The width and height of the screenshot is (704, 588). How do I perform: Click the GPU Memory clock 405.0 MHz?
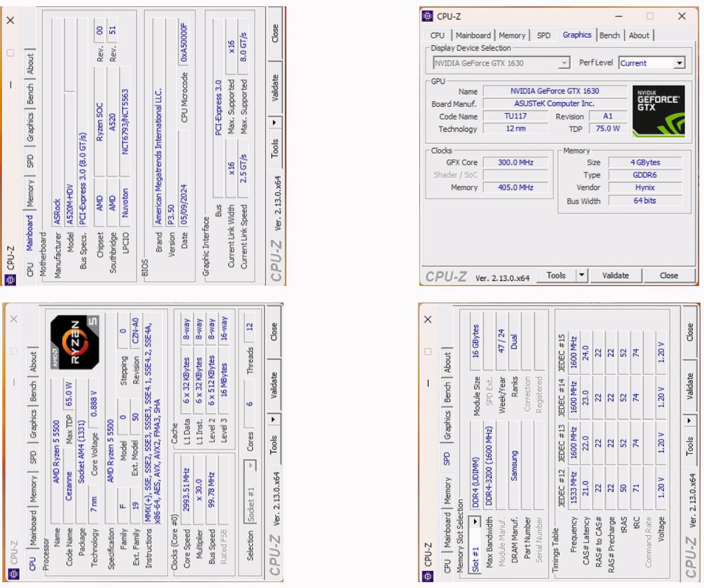click(x=516, y=187)
